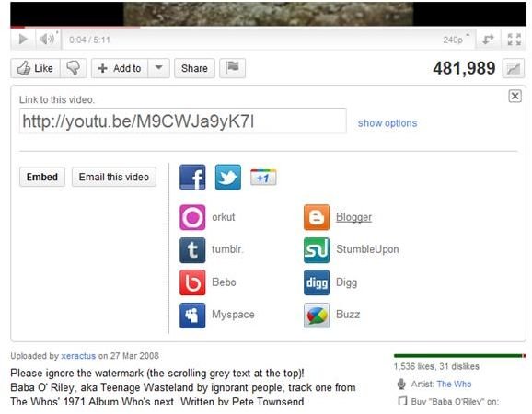Share via the StumbleUpon icon
Viewport: 532px width, 414px height.
pos(317,250)
